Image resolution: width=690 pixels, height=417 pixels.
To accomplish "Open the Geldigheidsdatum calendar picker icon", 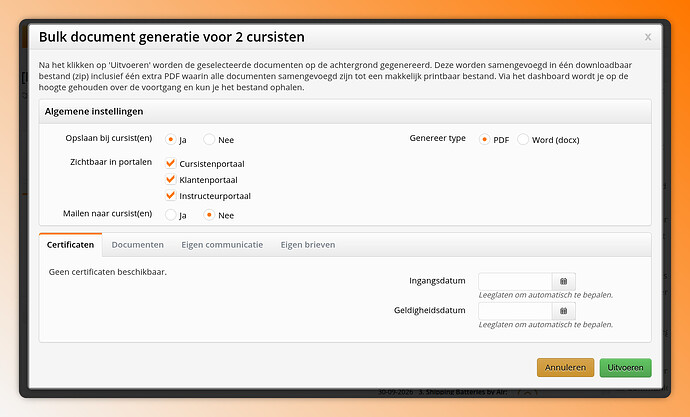I will tap(564, 311).
